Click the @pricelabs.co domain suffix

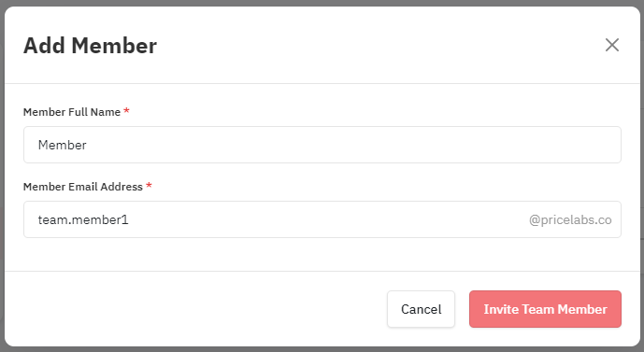pyautogui.click(x=570, y=220)
